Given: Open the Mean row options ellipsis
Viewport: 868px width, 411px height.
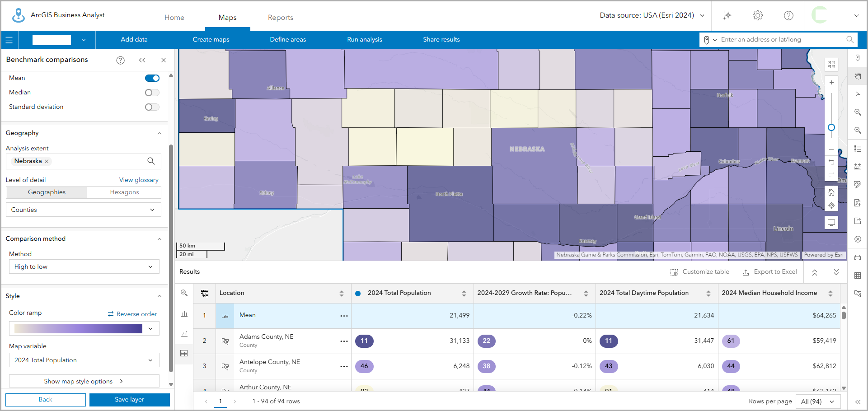Looking at the screenshot, I should [344, 316].
